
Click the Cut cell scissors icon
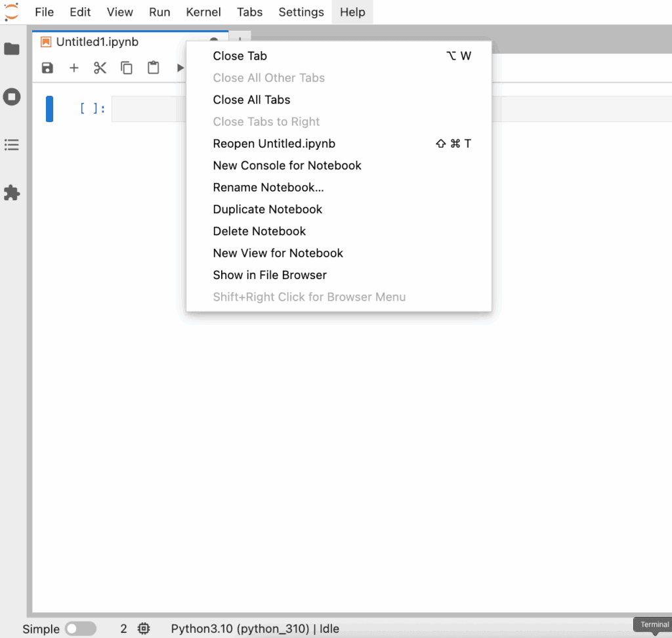point(100,68)
